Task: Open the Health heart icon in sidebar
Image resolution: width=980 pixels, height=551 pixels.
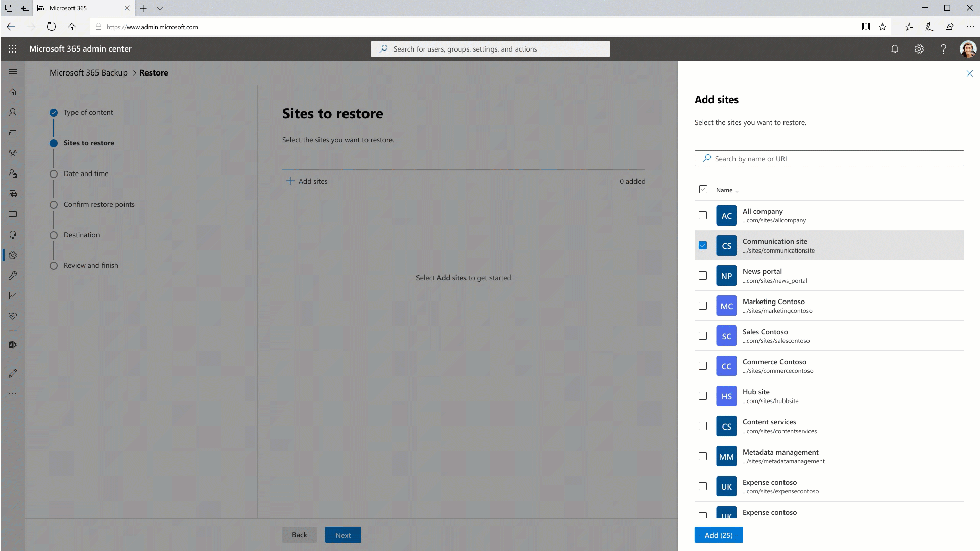Action: [x=13, y=316]
